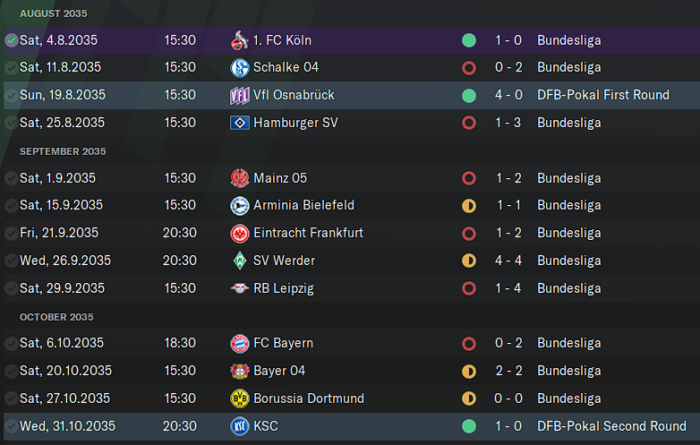700x445 pixels.
Task: Open the 4 - 4 result against SV Werder
Action: pos(508,260)
